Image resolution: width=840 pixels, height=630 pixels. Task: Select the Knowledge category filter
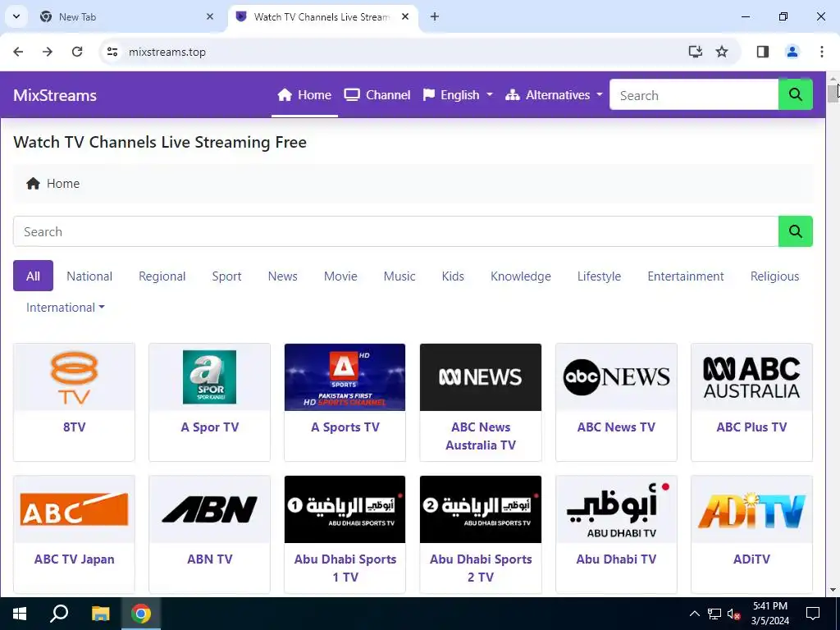(x=521, y=276)
